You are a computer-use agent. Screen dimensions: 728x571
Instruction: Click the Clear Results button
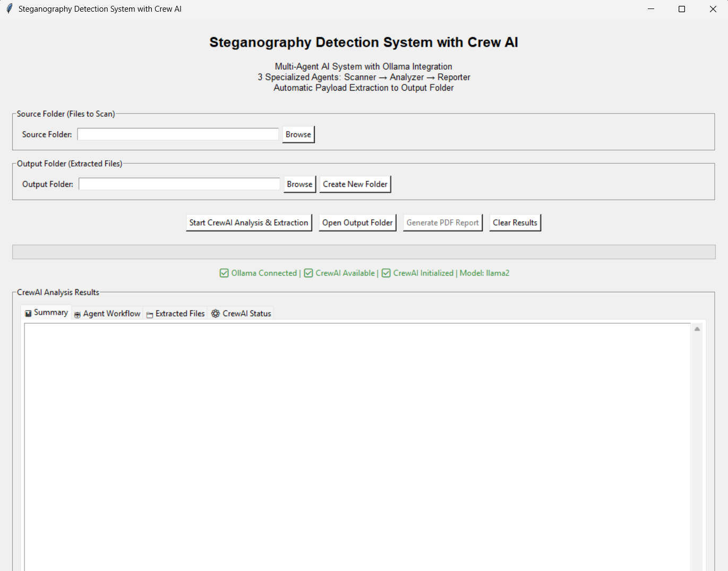click(515, 223)
